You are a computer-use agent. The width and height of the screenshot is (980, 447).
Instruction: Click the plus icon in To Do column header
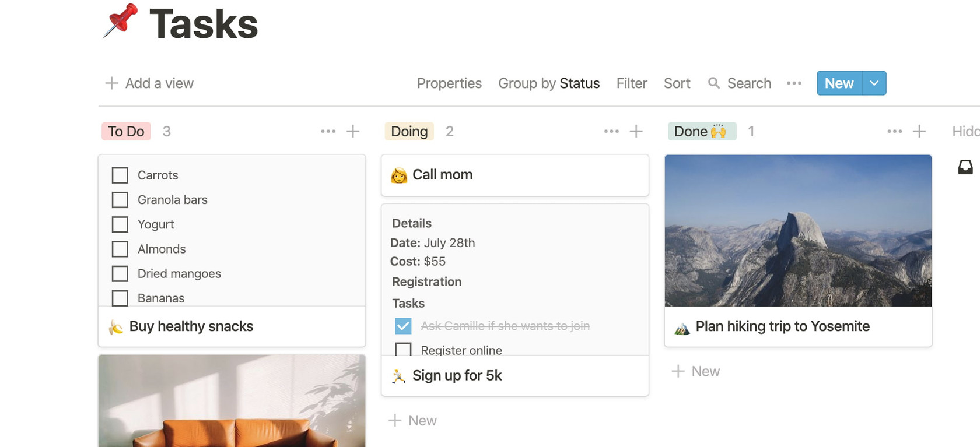tap(353, 131)
